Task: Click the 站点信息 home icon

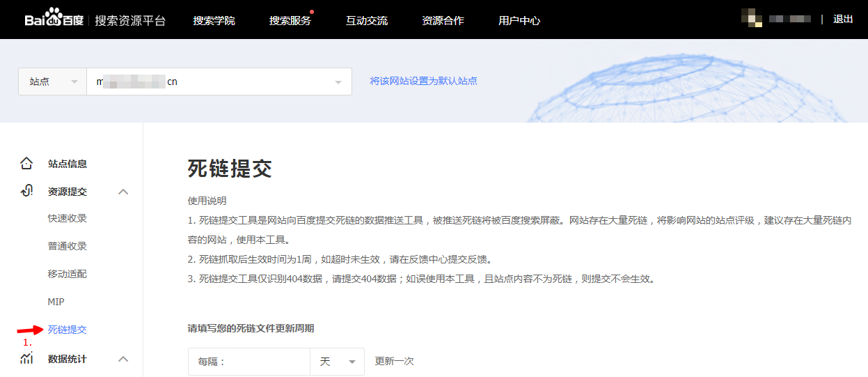Action: point(26,164)
